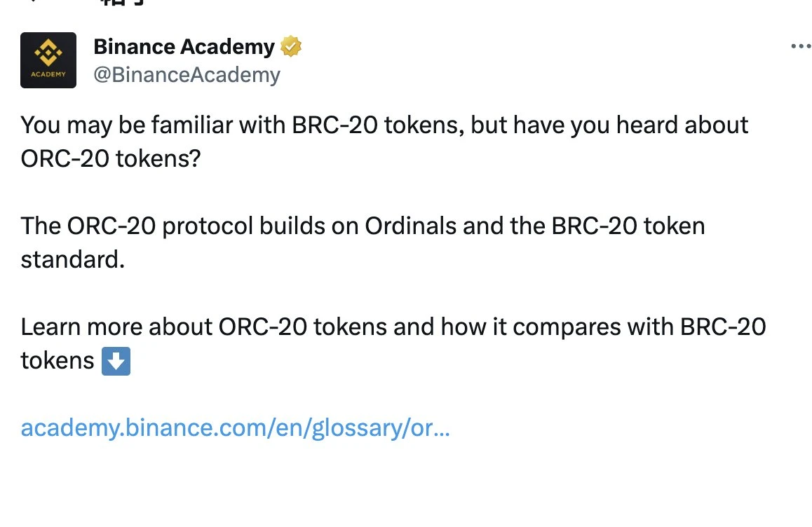
Task: Click the Binance Academy display name
Action: point(184,46)
